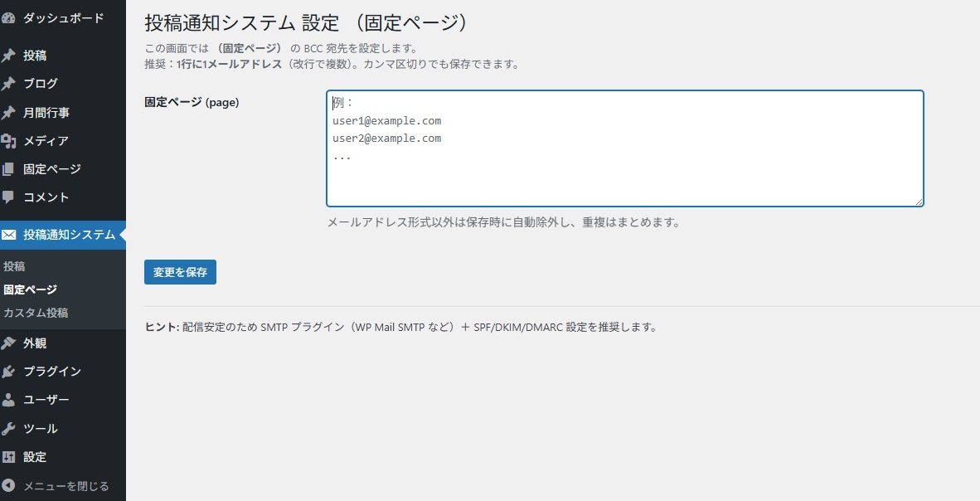Open the 設定 menu
This screenshot has width=980, height=501.
tap(62, 457)
